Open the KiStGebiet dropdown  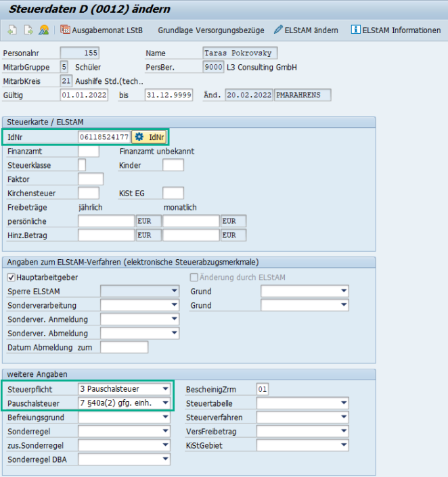click(303, 445)
